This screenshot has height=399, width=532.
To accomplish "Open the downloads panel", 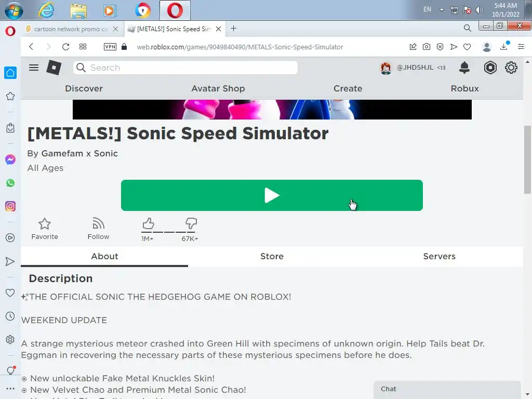I will (504, 46).
